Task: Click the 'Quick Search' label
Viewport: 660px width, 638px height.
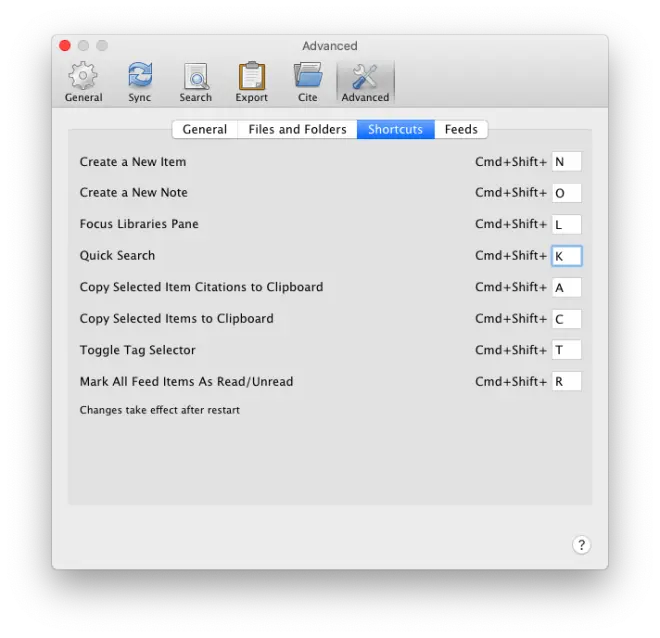Action: 117,256
